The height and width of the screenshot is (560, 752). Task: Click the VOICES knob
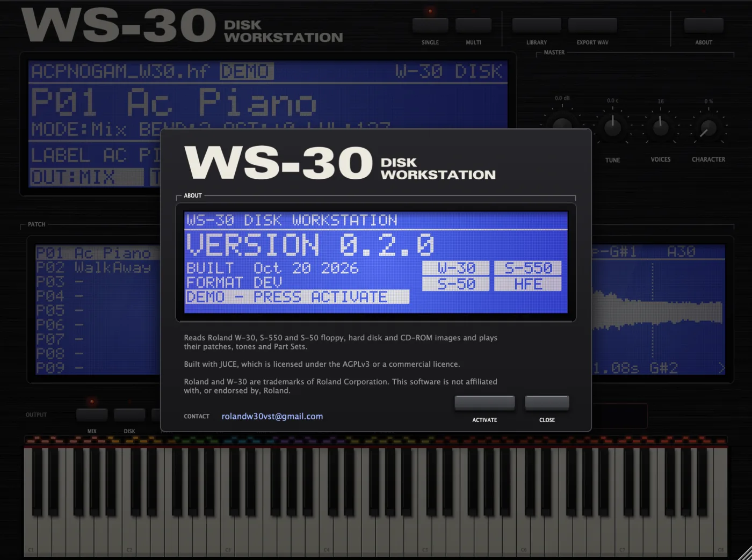(660, 127)
